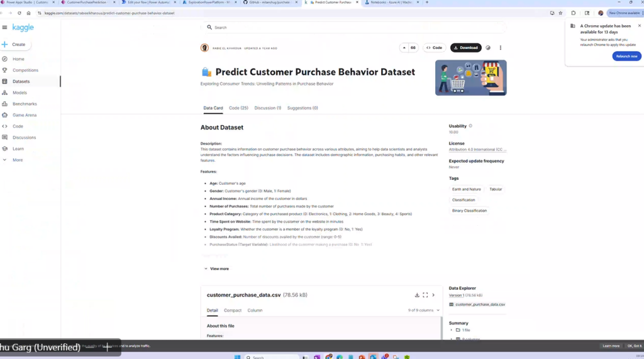
Task: Click the Kaggle logo
Action: [x=23, y=28]
